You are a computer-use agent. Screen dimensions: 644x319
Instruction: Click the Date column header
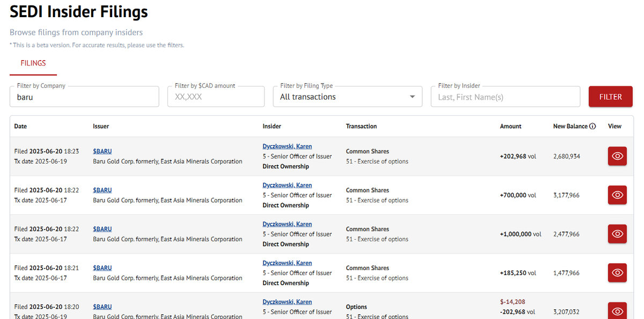(x=20, y=127)
